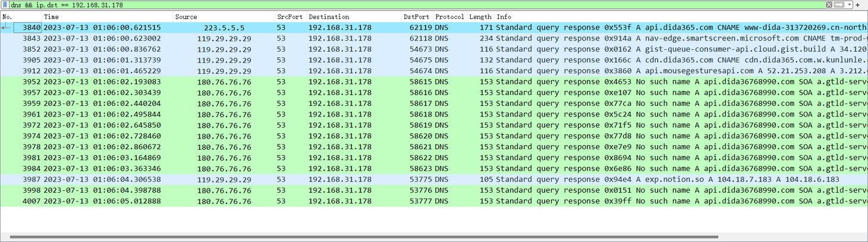Image resolution: width=868 pixels, height=242 pixels.
Task: Click inside the display filter text field
Action: 416,5
